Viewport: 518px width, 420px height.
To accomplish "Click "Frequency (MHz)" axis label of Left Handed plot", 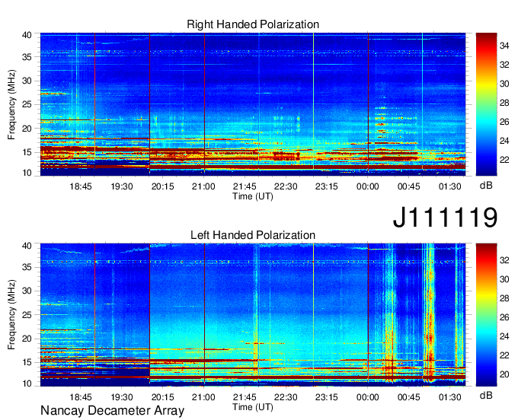I will click(11, 315).
